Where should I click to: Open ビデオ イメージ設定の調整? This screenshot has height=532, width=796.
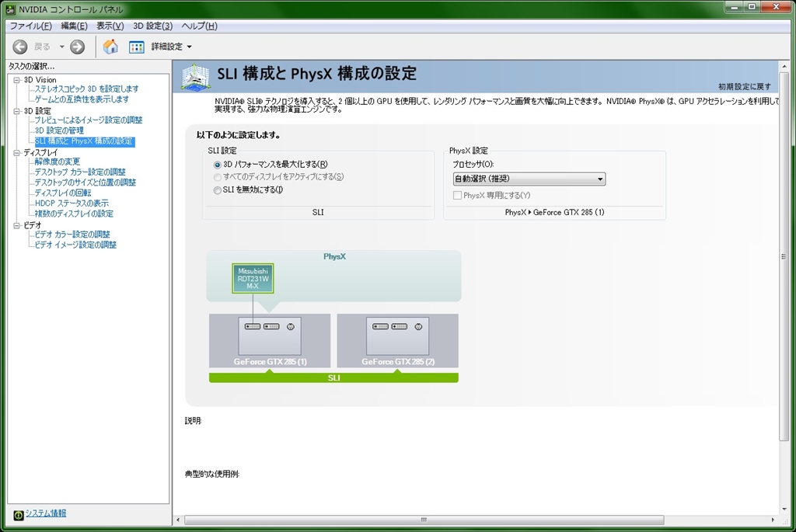(75, 245)
